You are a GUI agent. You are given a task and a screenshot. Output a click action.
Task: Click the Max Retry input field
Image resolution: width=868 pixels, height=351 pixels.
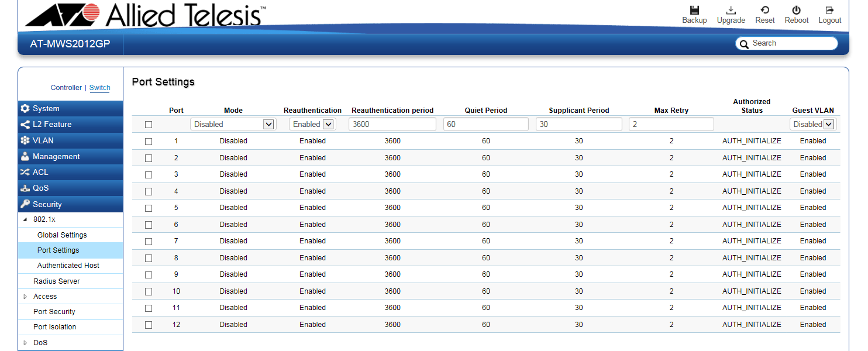(x=671, y=124)
